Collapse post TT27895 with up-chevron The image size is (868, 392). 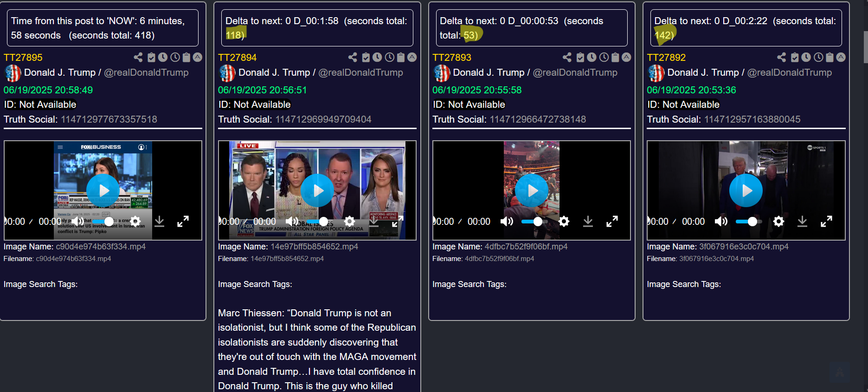point(198,57)
